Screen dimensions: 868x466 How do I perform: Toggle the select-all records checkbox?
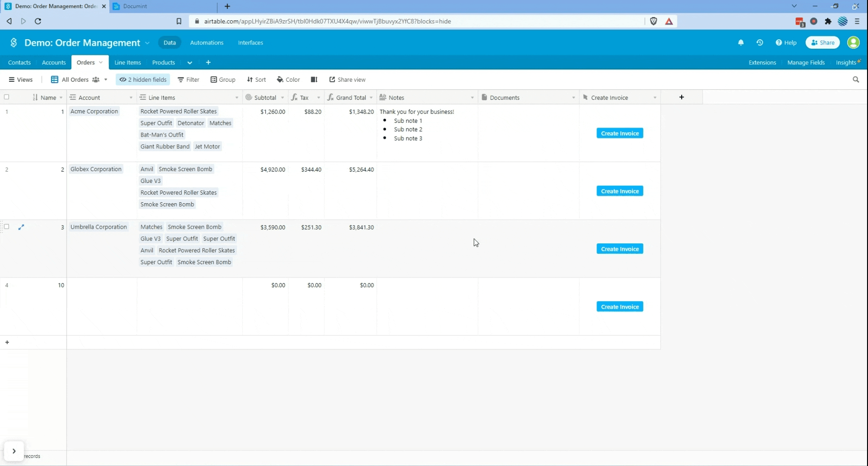pyautogui.click(x=7, y=97)
